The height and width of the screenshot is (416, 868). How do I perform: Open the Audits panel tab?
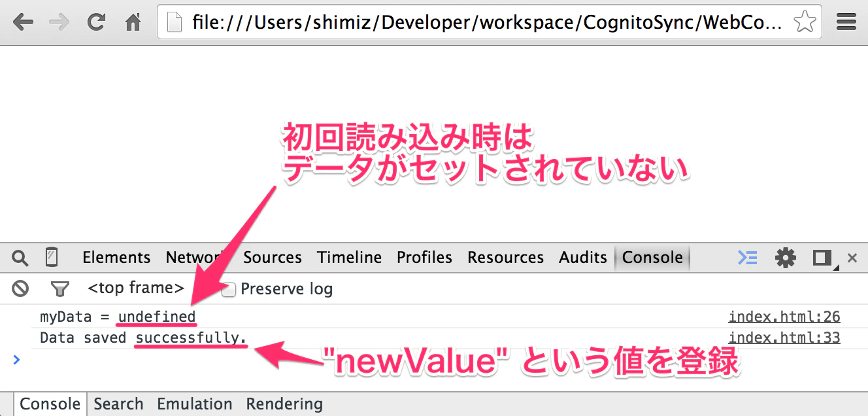click(x=583, y=258)
